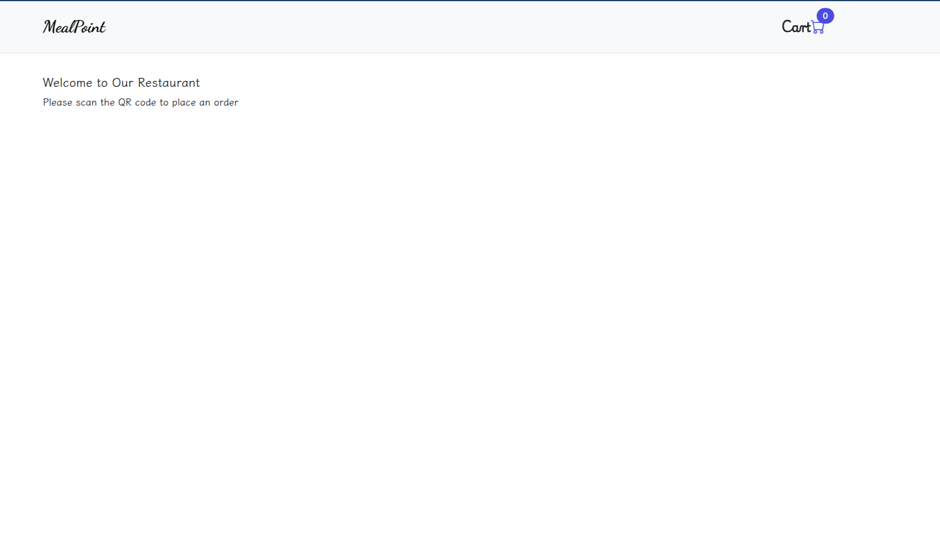Image resolution: width=940 pixels, height=560 pixels.
Task: Click the word Restaurant in heading
Action: click(168, 83)
